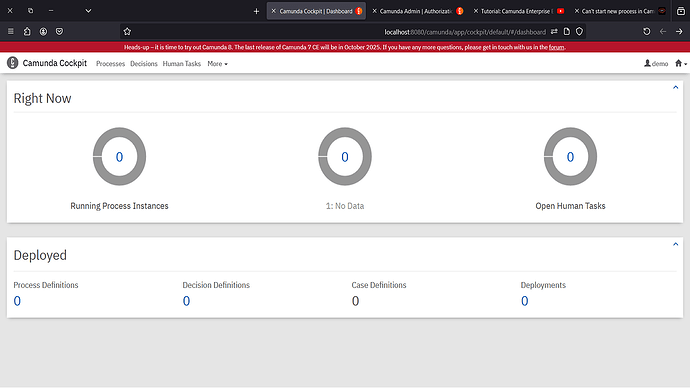690x388 pixels.
Task: Open a new tab with the plus icon
Action: (x=257, y=11)
